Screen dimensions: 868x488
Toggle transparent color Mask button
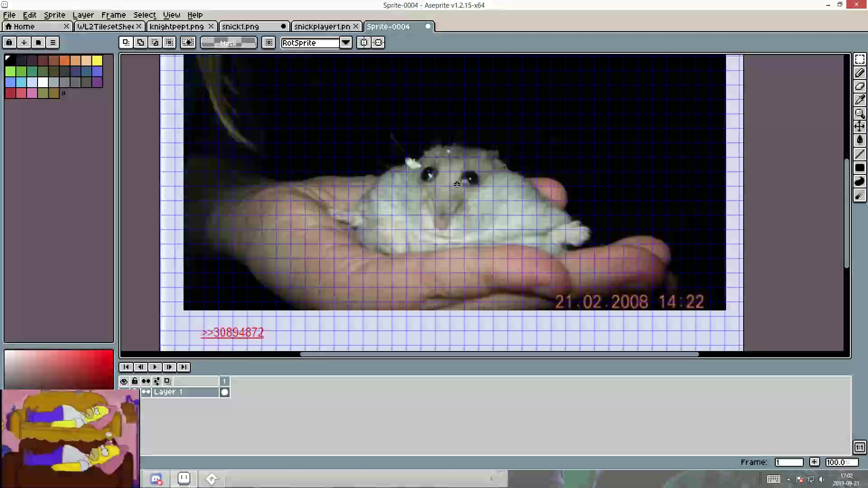pyautogui.click(x=229, y=42)
